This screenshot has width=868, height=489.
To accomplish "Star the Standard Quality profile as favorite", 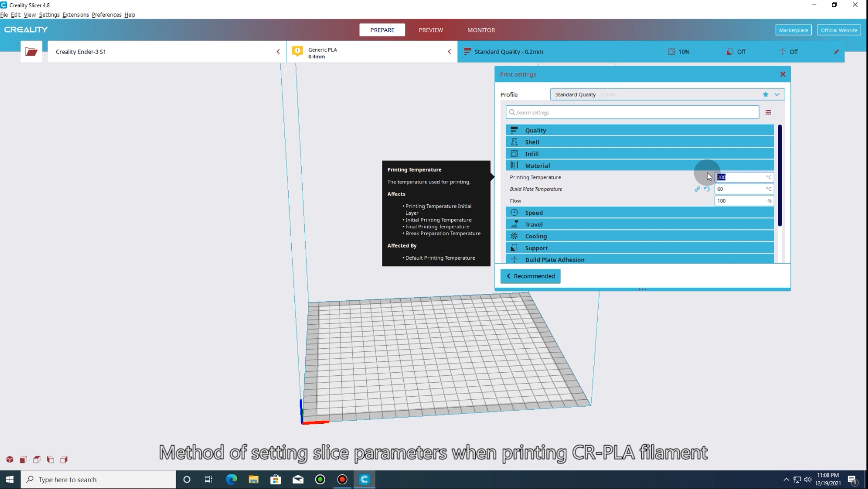I will coord(765,94).
